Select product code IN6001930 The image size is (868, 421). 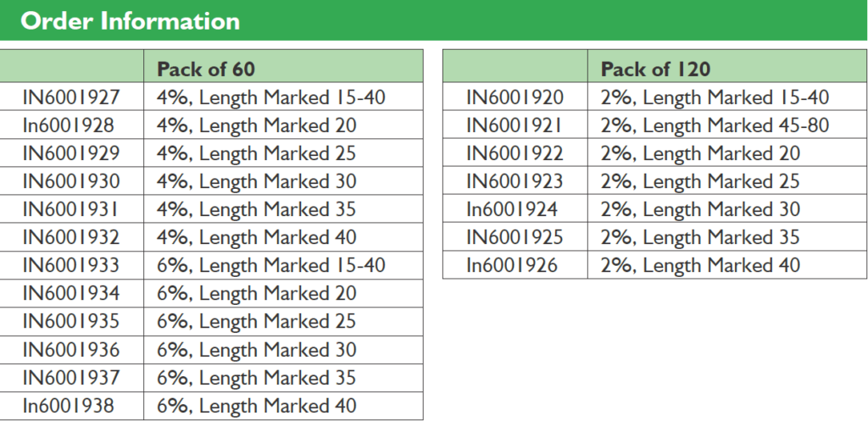click(x=71, y=181)
